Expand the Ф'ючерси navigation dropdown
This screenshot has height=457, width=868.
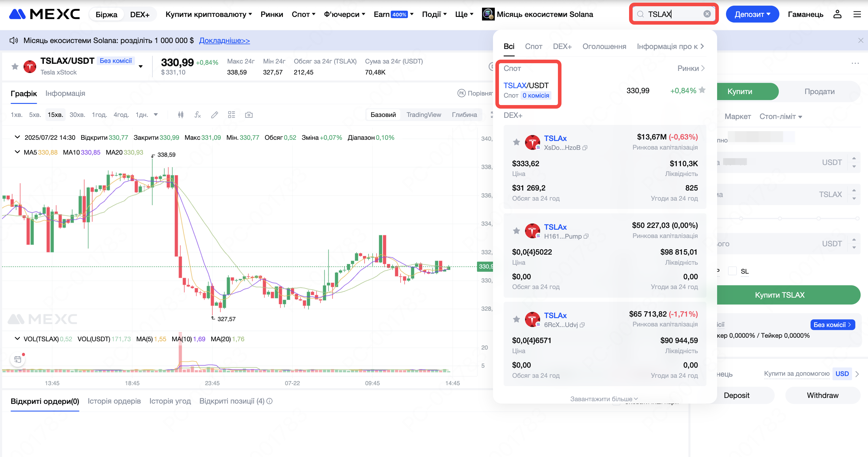click(x=344, y=14)
